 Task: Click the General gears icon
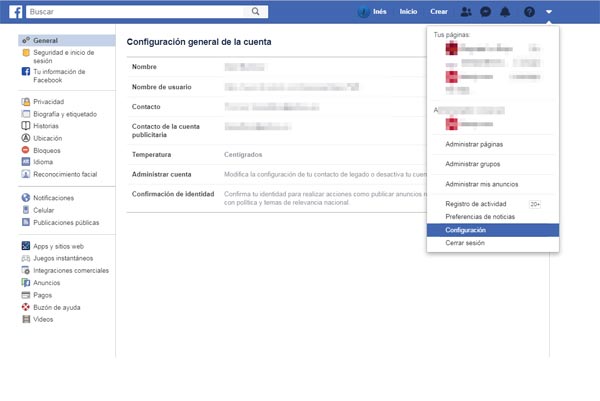coord(26,40)
